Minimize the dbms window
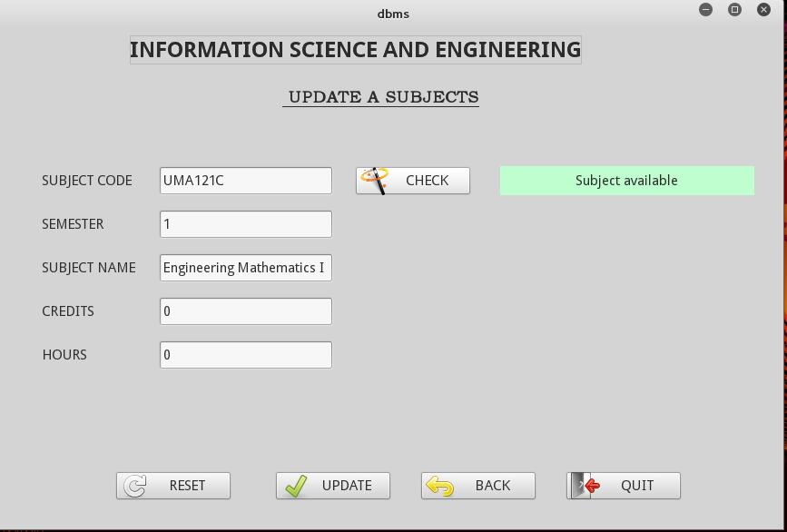The width and height of the screenshot is (787, 532). pos(705,10)
